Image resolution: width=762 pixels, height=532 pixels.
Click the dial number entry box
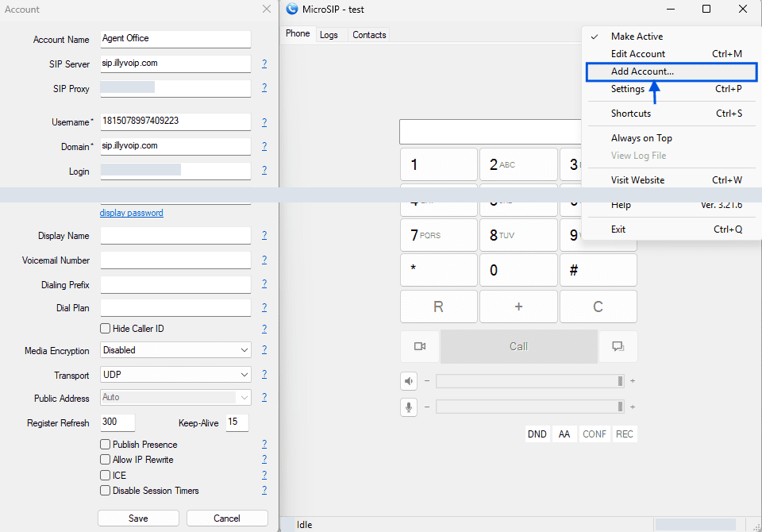490,132
